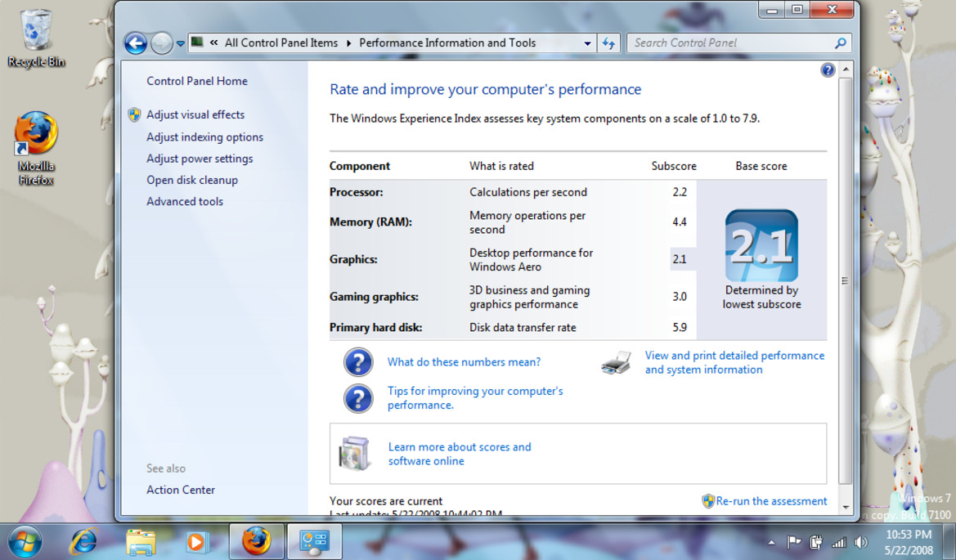Click Re-run the assessment

click(x=771, y=501)
